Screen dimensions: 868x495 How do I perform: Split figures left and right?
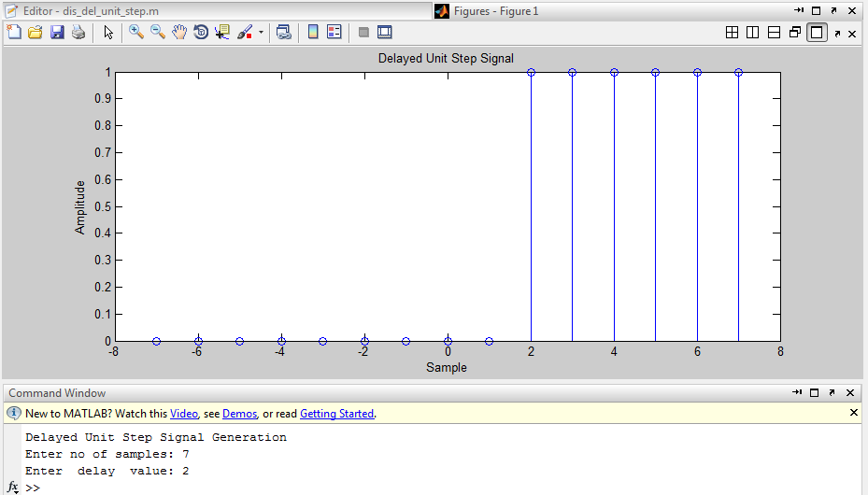(753, 33)
